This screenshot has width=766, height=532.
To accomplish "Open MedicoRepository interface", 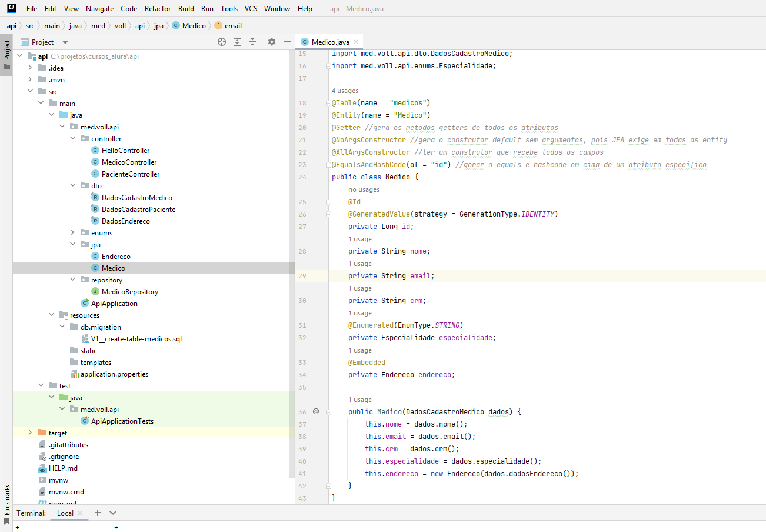I will [129, 292].
